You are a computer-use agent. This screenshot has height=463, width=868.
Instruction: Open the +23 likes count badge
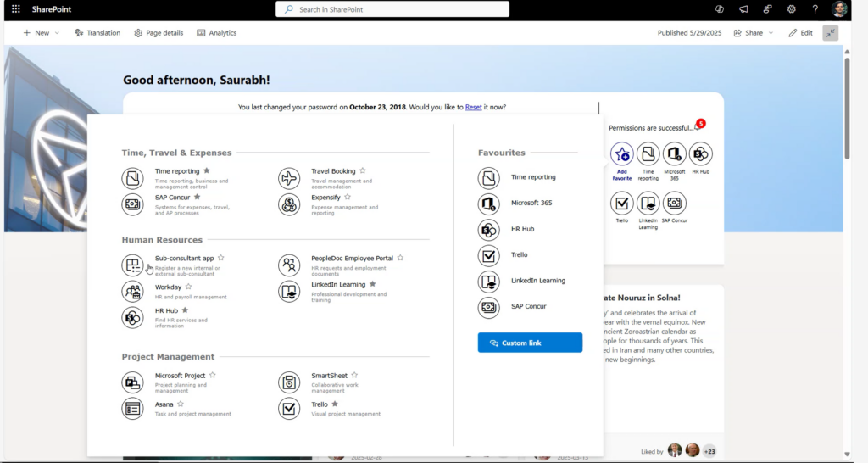click(x=709, y=451)
